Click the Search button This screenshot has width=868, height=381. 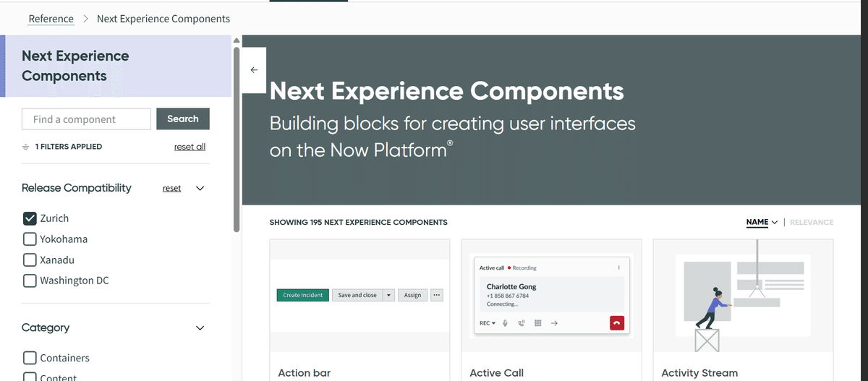[183, 119]
